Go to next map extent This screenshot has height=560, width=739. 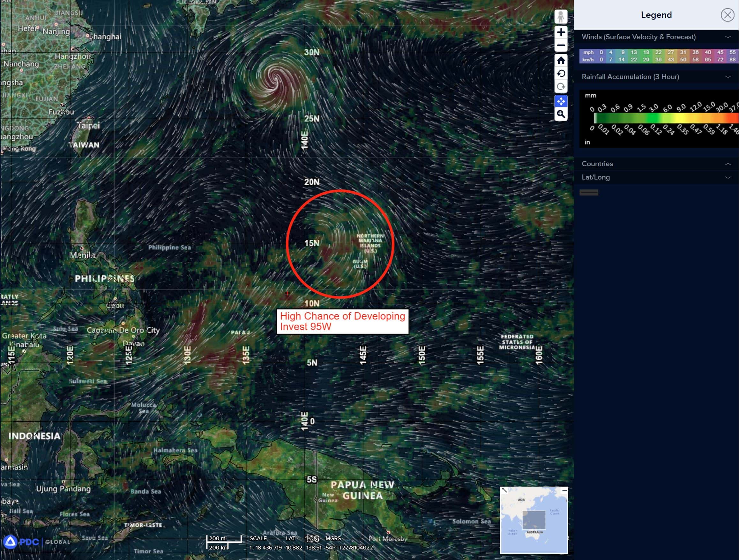pyautogui.click(x=561, y=87)
